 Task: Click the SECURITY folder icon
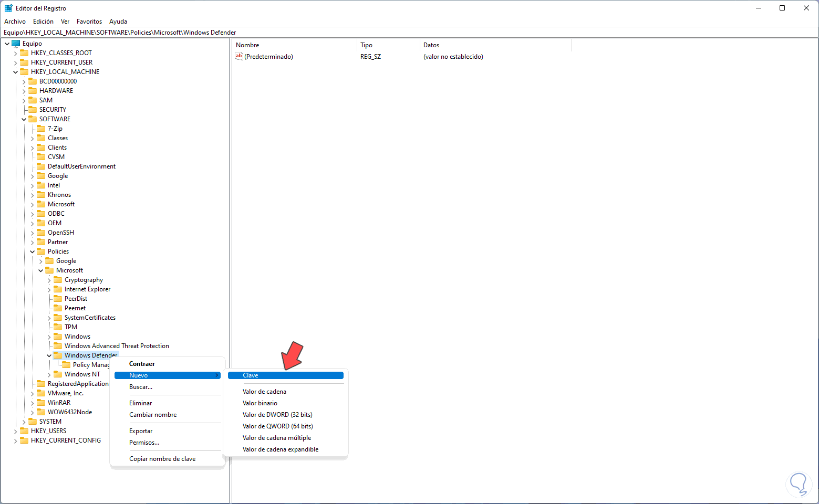(x=33, y=110)
